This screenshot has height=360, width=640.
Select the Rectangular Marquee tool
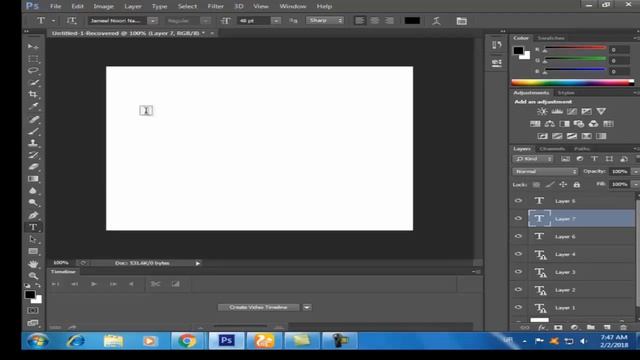tap(33, 59)
